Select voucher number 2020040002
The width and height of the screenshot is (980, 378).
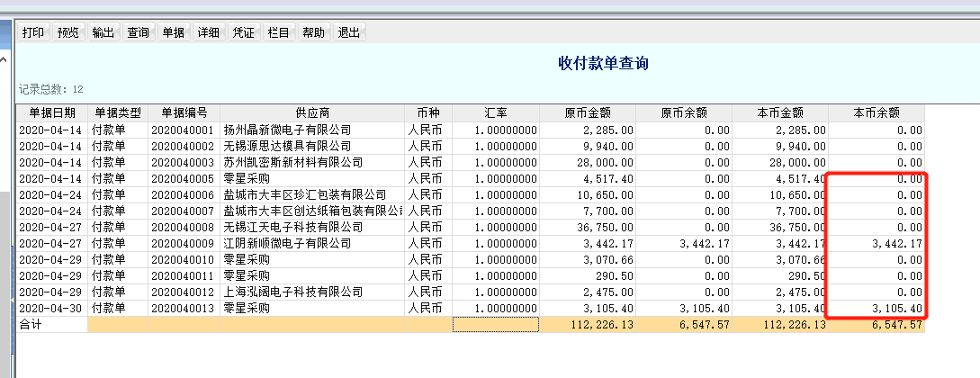click(x=184, y=146)
